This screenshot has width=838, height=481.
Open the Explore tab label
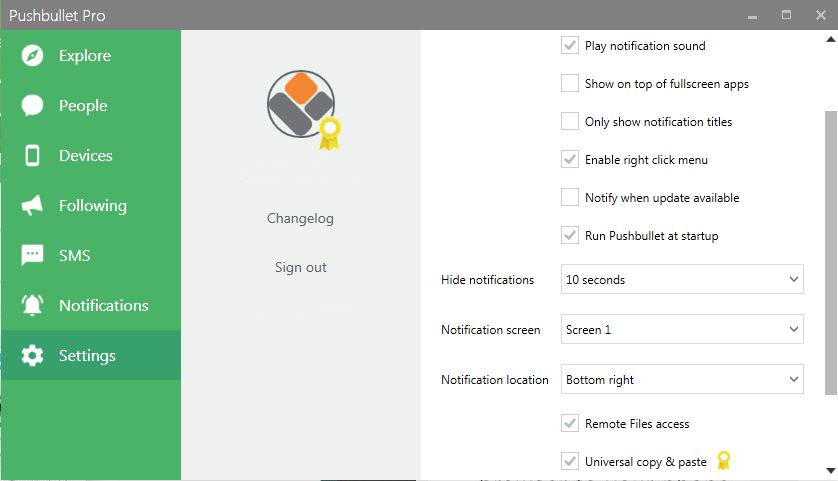click(85, 56)
